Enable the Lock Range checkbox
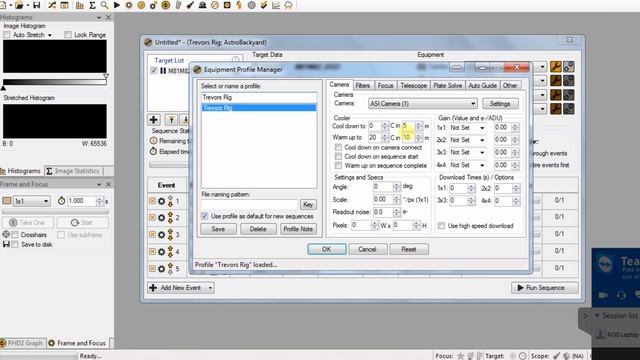This screenshot has height=360, width=640. click(x=68, y=35)
